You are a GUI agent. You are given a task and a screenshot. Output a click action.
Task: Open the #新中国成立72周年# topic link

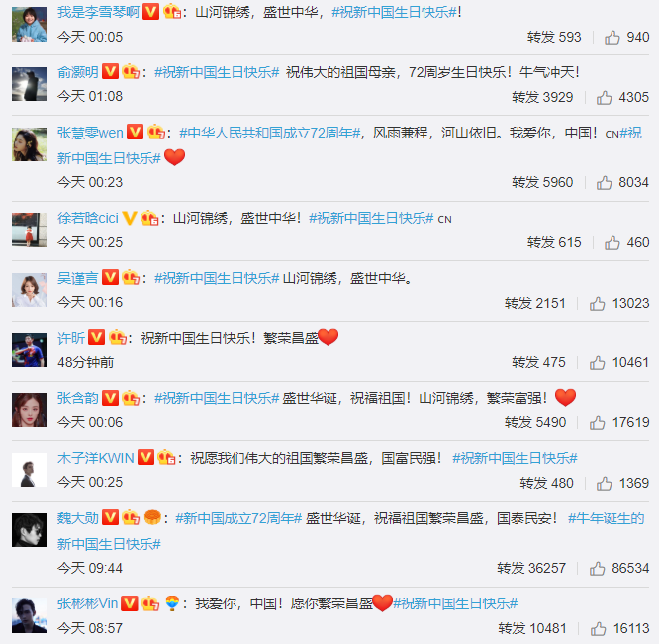point(238,518)
